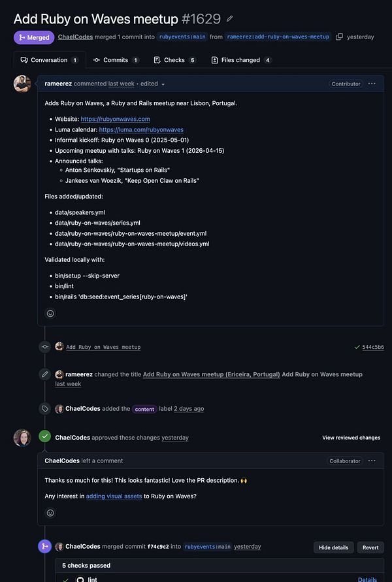Open rameerez's profile avatar
392x582 pixels.
click(22, 84)
